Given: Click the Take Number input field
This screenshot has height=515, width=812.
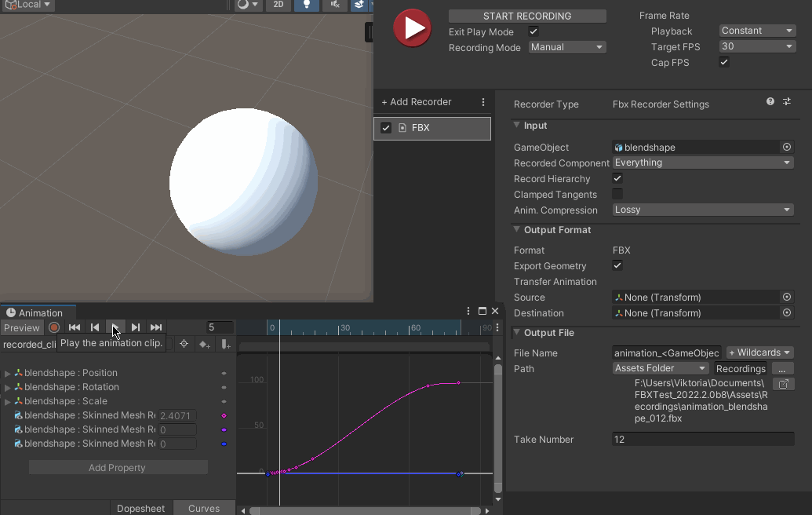Looking at the screenshot, I should coord(703,439).
